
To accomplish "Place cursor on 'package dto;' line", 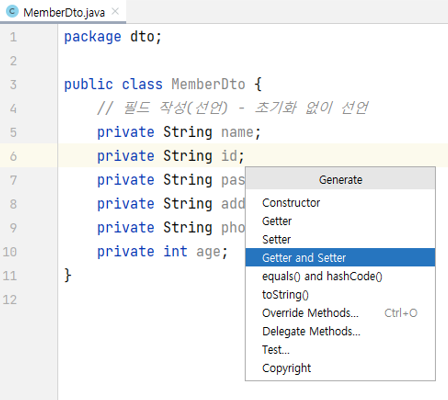I will 113,37.
